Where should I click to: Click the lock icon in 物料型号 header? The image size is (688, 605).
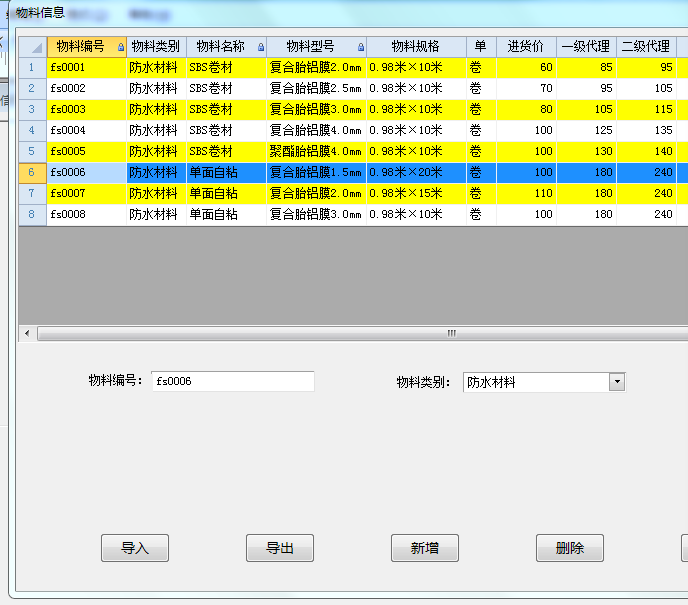click(361, 47)
